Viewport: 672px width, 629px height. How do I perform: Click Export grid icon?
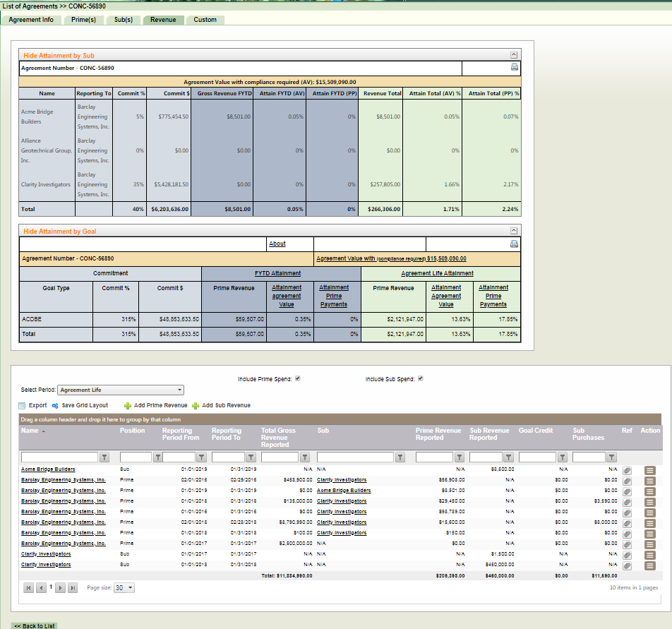[x=22, y=405]
